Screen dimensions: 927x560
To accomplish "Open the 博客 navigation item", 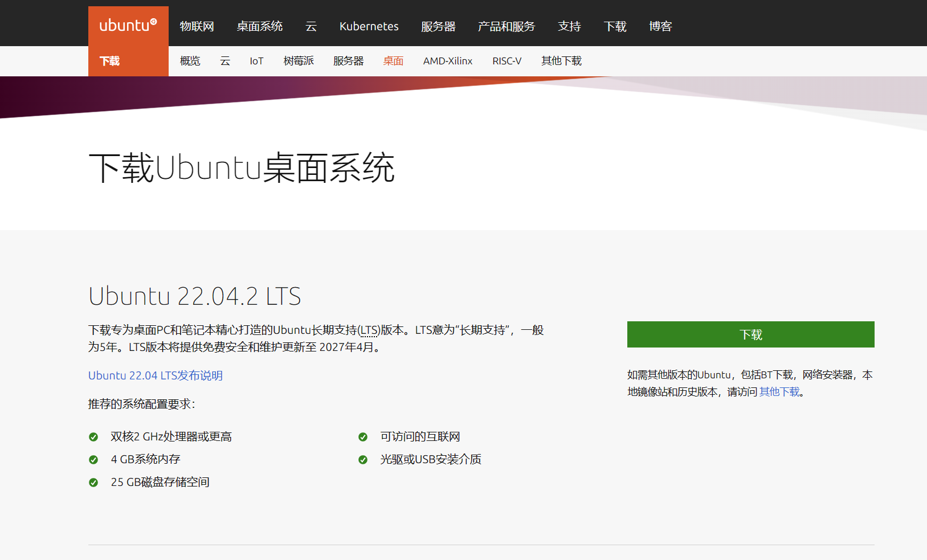I will pyautogui.click(x=660, y=26).
